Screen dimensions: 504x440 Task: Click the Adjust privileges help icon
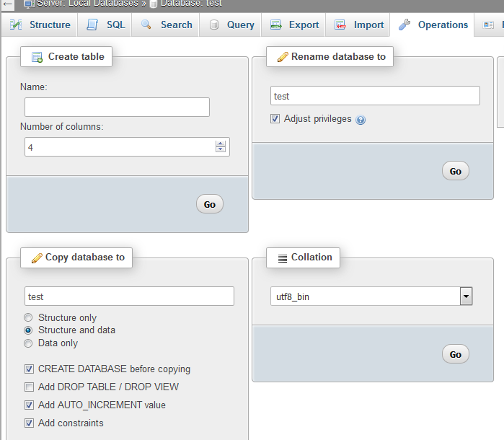361,120
